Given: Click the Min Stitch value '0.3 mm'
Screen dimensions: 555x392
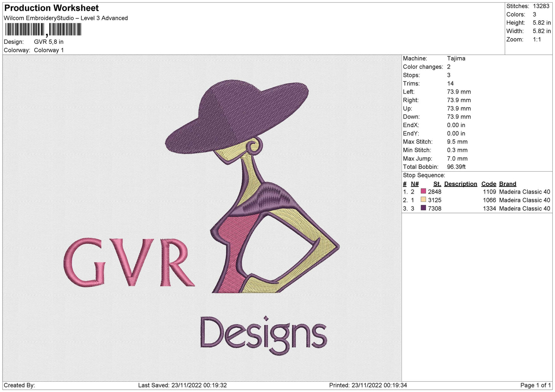Looking at the screenshot, I should click(457, 150).
